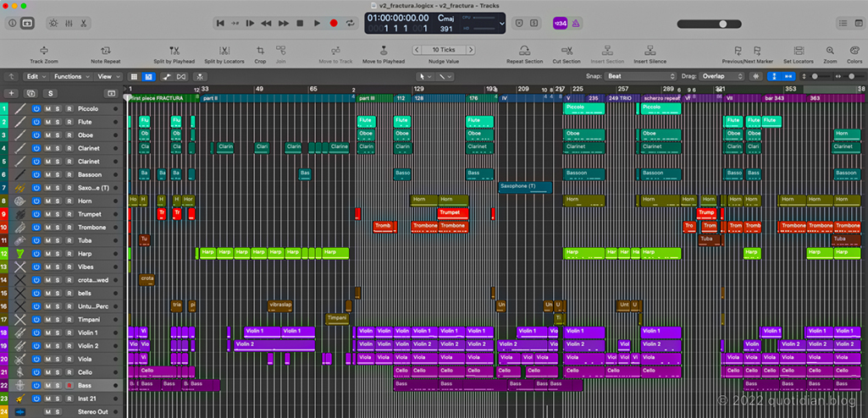868x418 pixels.
Task: Click the metronome icon in control bar
Action: 576,23
